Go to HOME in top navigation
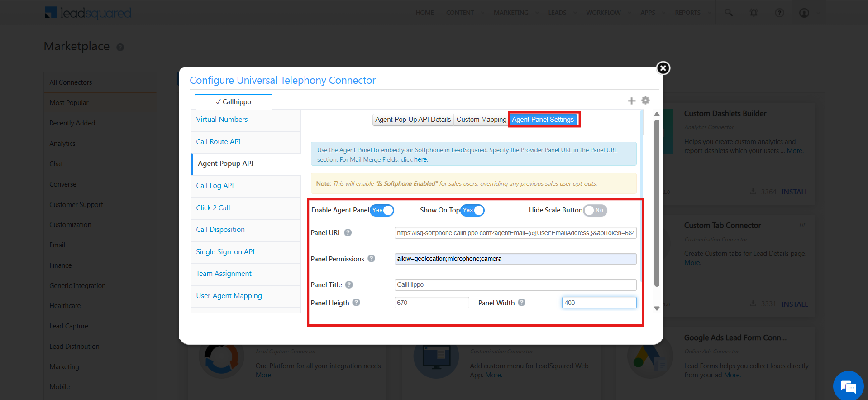This screenshot has height=400, width=868. [424, 13]
